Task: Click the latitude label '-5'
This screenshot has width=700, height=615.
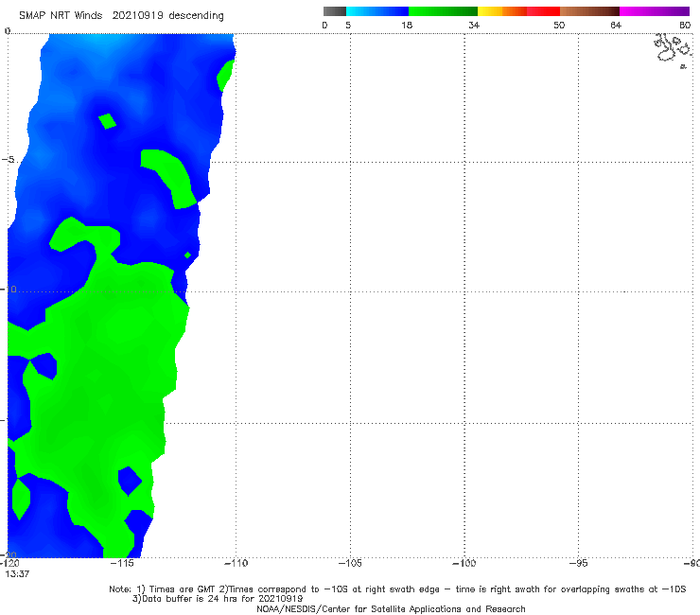Action: [8, 160]
